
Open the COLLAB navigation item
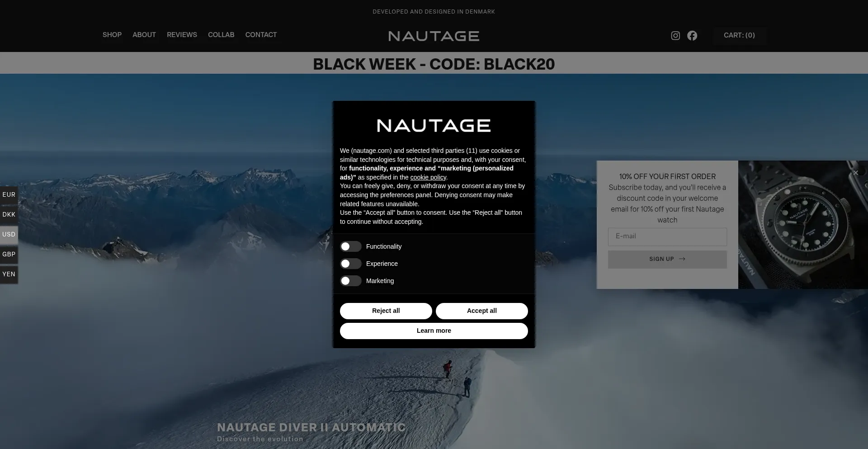221,35
